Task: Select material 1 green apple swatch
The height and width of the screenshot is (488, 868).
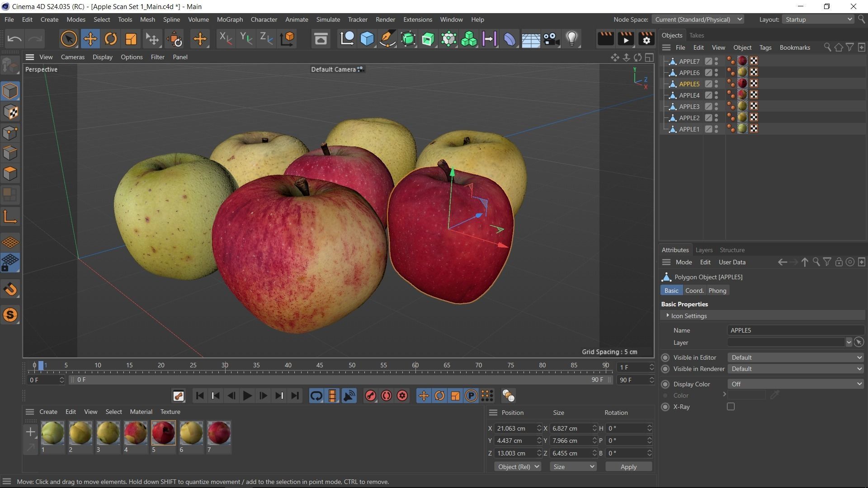Action: pos(52,433)
